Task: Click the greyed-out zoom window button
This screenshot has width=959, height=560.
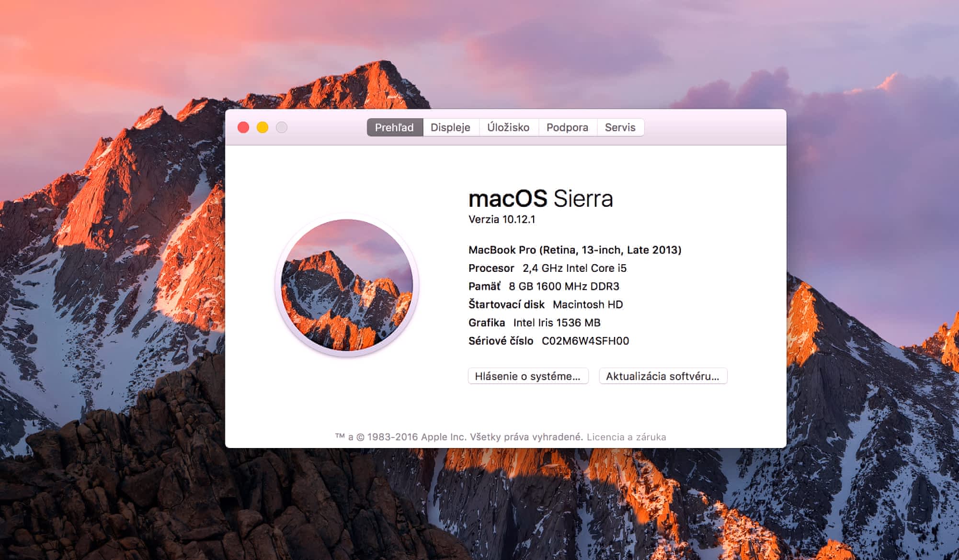Action: tap(282, 127)
